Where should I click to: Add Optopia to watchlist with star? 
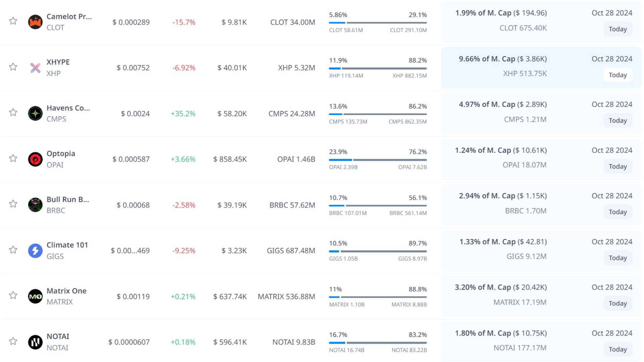point(13,158)
